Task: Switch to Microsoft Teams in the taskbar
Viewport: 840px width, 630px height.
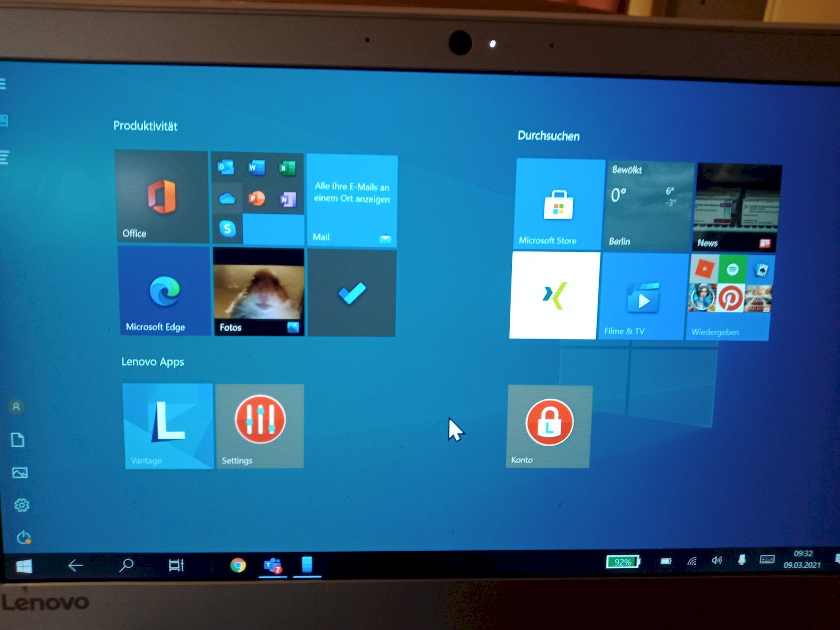Action: (x=273, y=565)
